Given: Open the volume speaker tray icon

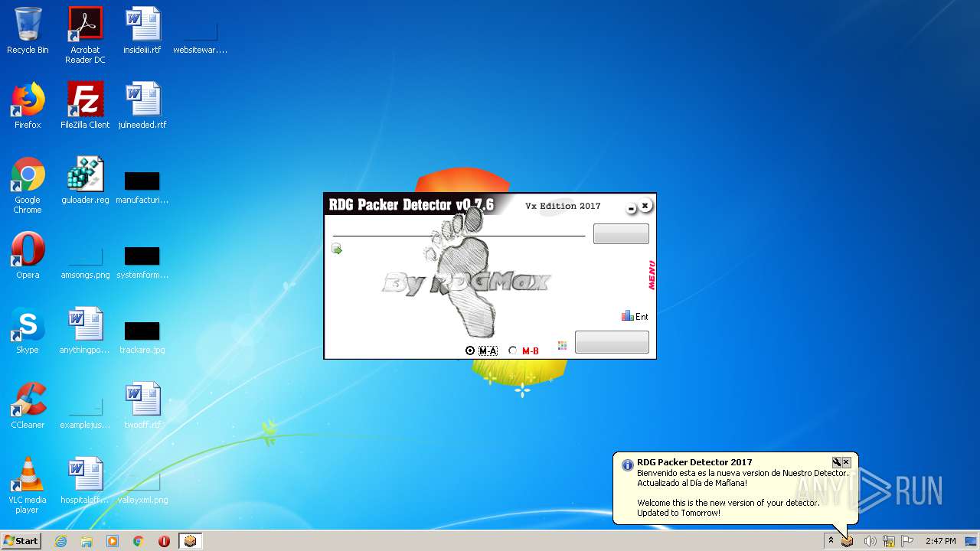Looking at the screenshot, I should (x=870, y=541).
